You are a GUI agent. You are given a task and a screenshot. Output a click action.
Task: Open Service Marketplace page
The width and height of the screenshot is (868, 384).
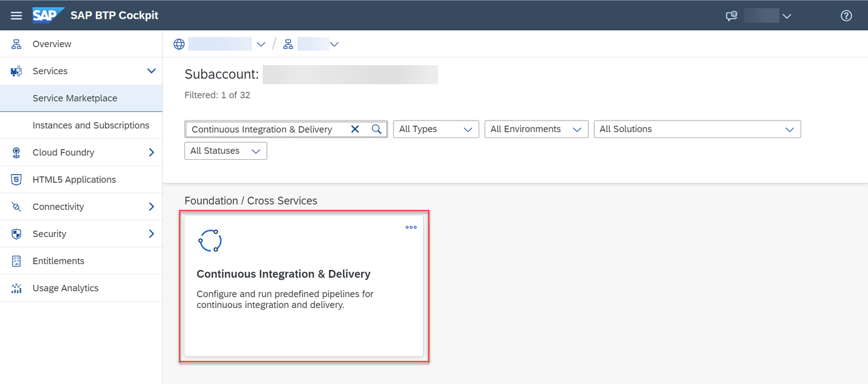[x=81, y=98]
